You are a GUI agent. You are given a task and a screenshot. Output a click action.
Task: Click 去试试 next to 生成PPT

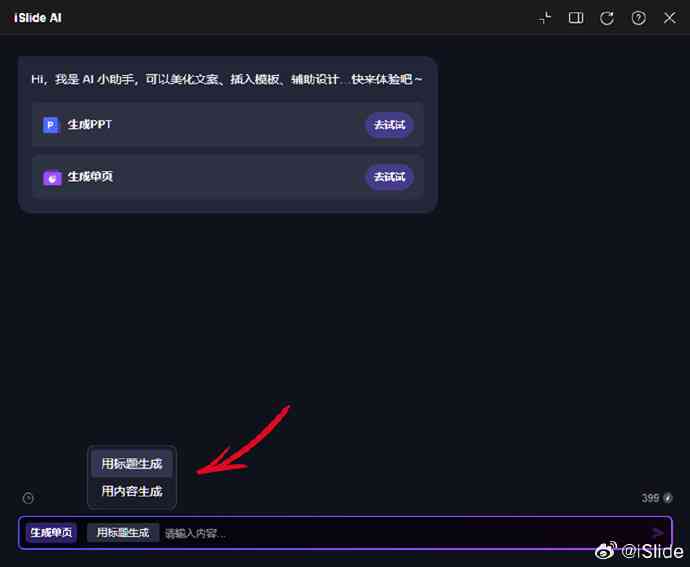tap(389, 125)
